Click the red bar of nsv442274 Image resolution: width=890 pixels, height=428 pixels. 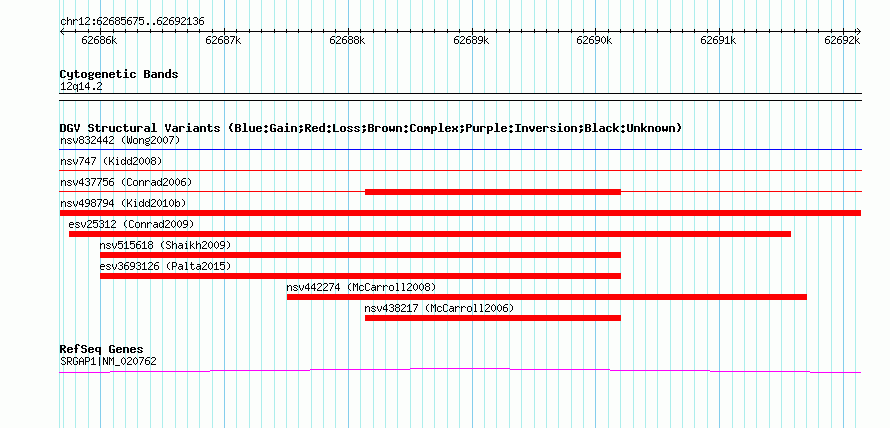547,297
